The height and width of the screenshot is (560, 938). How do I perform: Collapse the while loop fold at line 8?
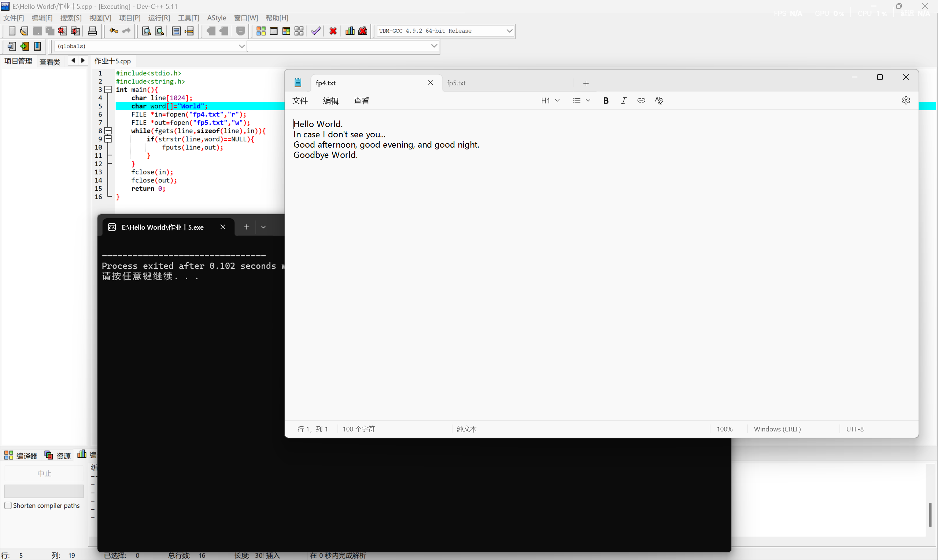108,130
